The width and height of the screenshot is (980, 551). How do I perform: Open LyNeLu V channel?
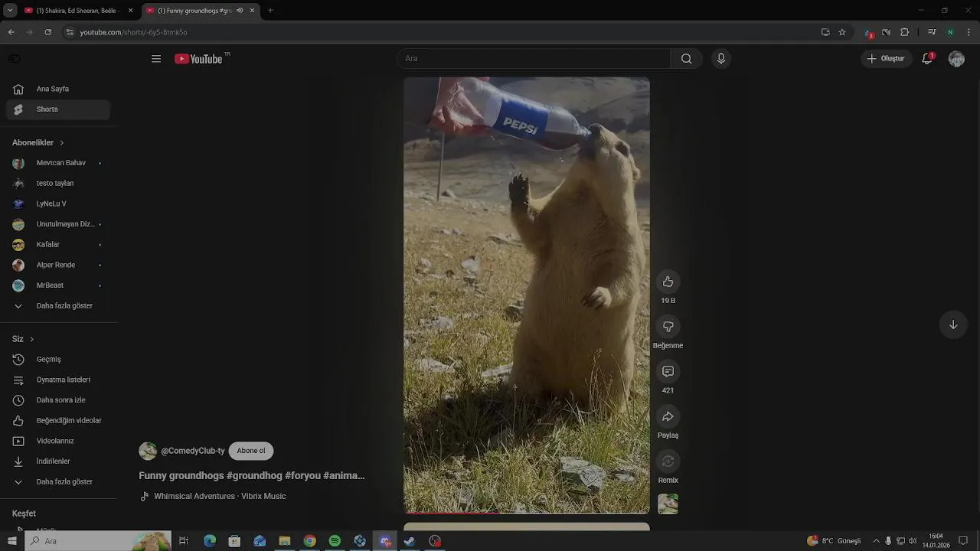coord(58,204)
